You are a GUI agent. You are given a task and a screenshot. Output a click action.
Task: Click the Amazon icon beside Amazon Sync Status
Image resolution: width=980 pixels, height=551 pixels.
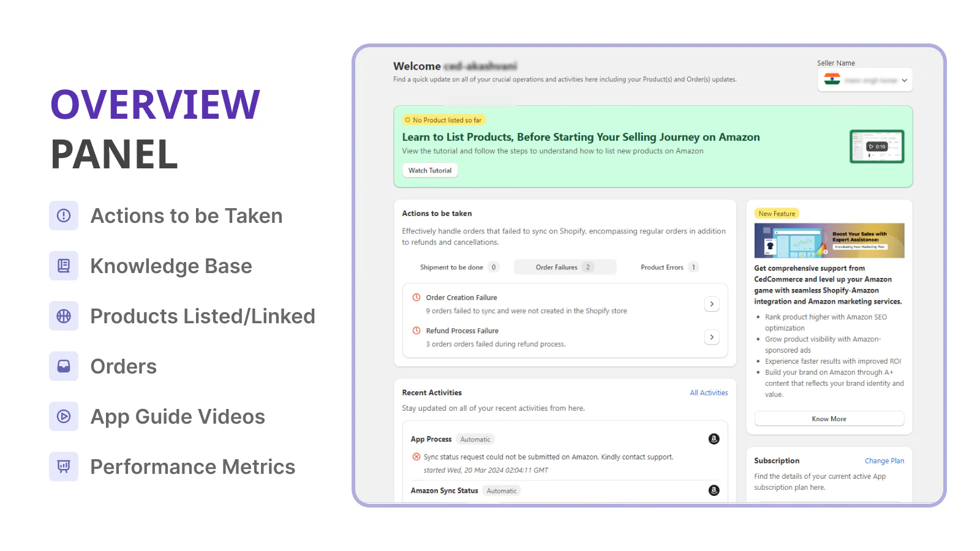click(x=714, y=490)
